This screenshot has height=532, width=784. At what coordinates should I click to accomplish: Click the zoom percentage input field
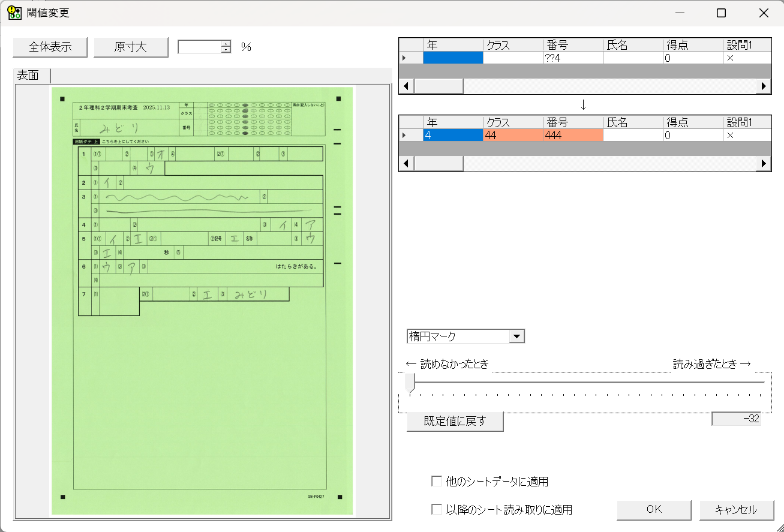(x=199, y=47)
